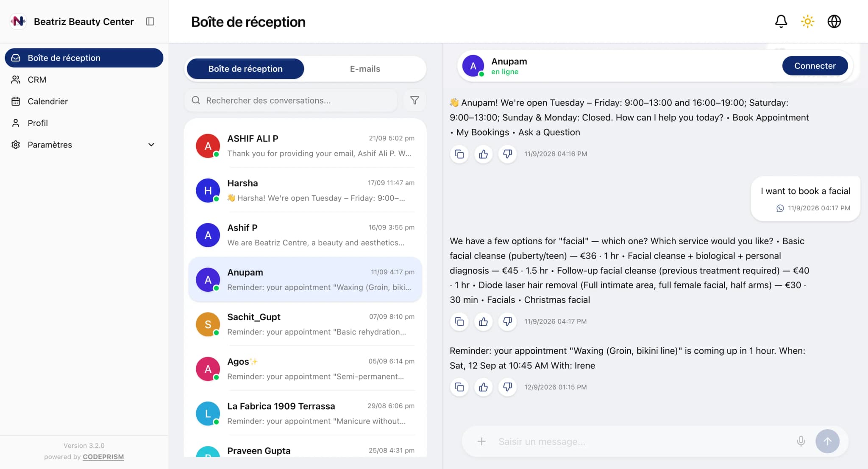
Task: Open La Fabrica 1909 Terrassa conversation
Action: click(305, 413)
